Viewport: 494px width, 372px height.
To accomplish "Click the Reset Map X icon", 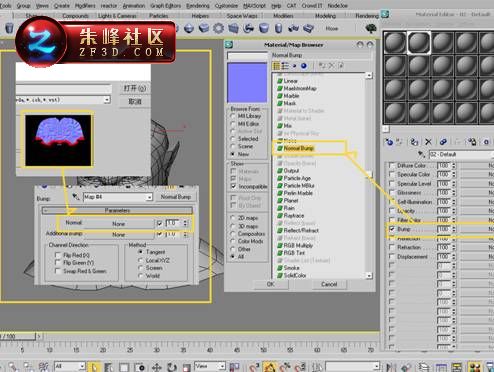I will [428, 142].
